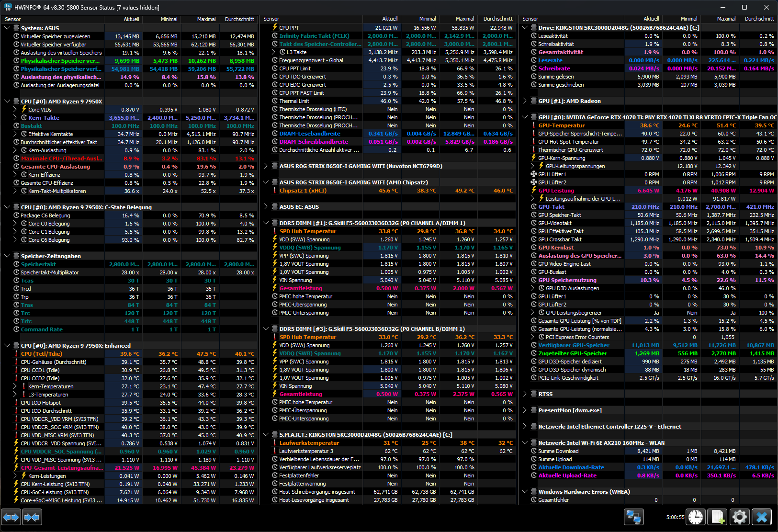Click the clock reset timer icon
Image resolution: width=778 pixels, height=532 pixels.
(696, 517)
